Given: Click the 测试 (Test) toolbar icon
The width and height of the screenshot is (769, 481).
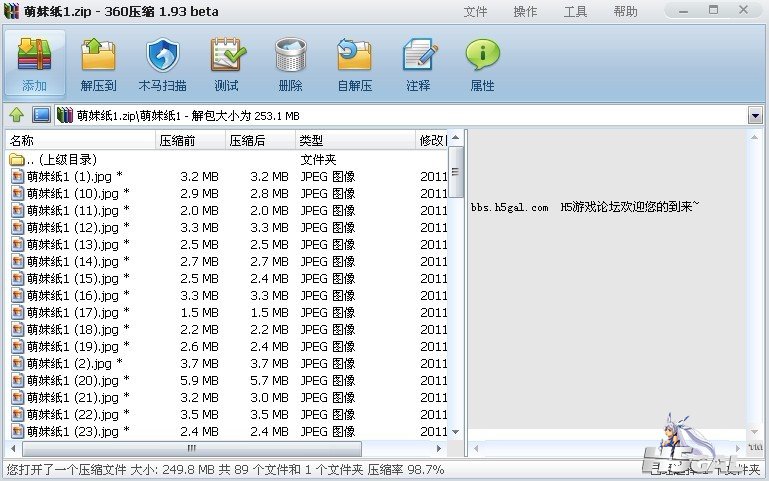Looking at the screenshot, I should (x=227, y=64).
